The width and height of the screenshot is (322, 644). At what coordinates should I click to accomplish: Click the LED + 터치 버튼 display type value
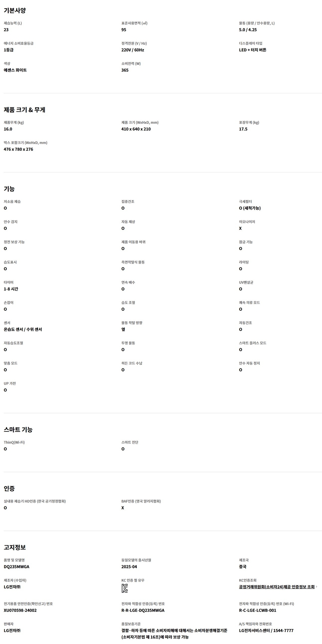point(252,50)
